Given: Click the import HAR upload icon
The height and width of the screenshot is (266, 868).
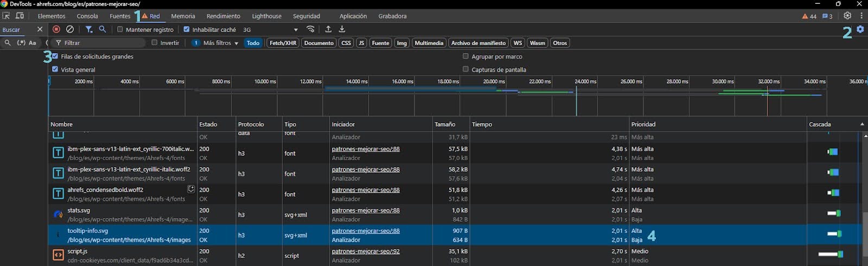Looking at the screenshot, I should click(x=328, y=29).
